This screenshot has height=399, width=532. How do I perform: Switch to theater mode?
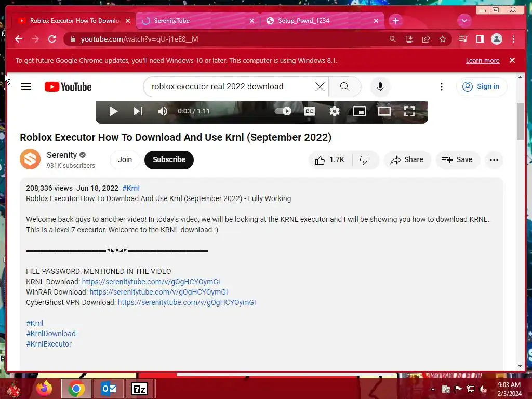[x=384, y=111]
